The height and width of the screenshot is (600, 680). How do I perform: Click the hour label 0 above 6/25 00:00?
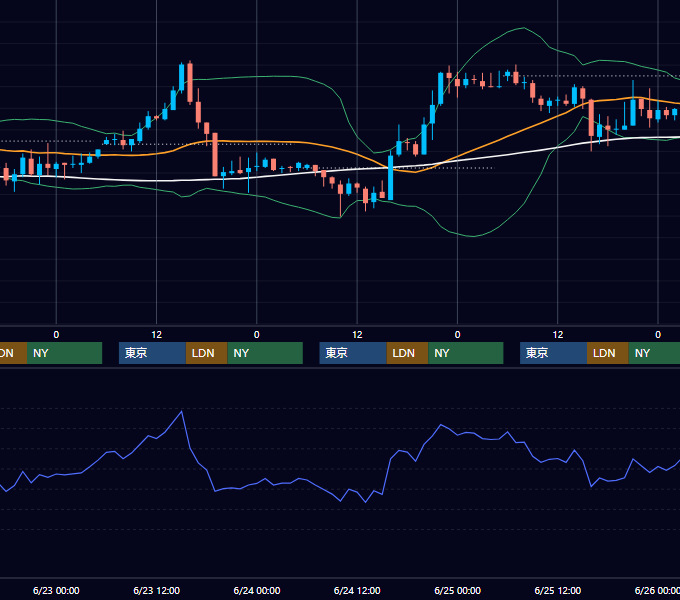(x=458, y=335)
